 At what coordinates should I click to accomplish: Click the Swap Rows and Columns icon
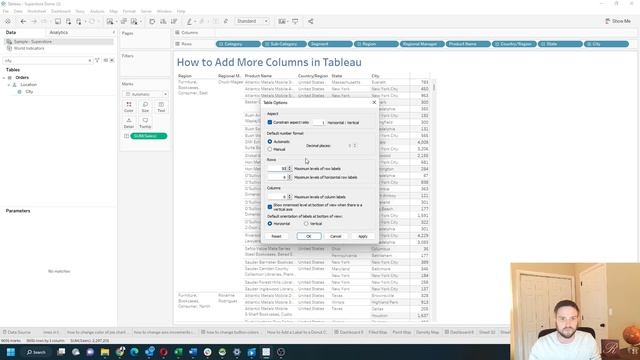pos(152,21)
